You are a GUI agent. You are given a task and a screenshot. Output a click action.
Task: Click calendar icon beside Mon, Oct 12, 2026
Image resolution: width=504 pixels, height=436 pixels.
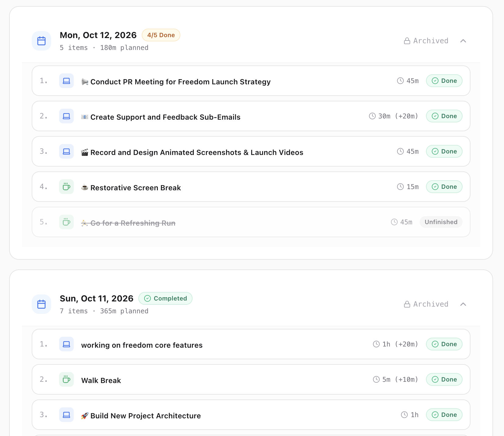coord(41,41)
